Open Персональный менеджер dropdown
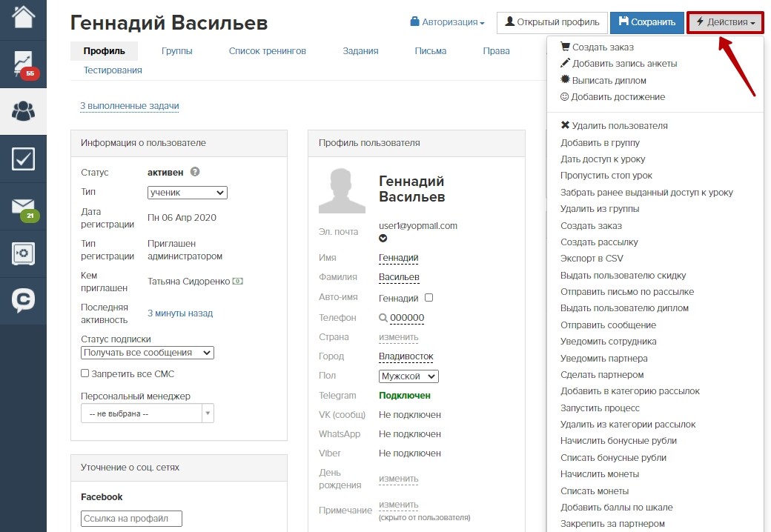The image size is (771, 532). pos(148,413)
